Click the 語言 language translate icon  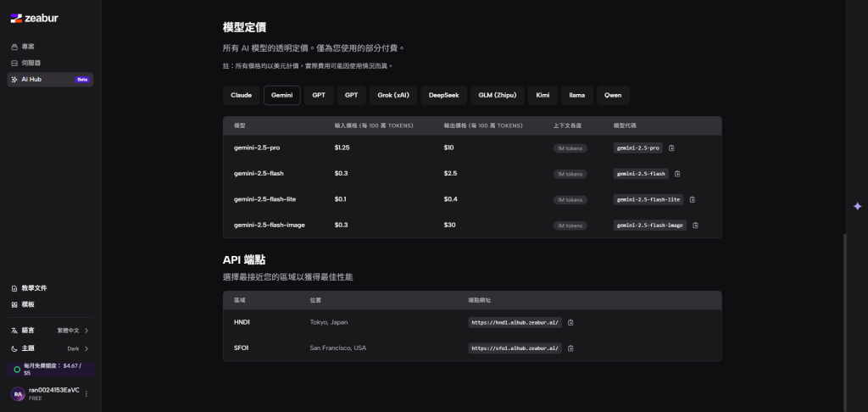click(x=15, y=331)
